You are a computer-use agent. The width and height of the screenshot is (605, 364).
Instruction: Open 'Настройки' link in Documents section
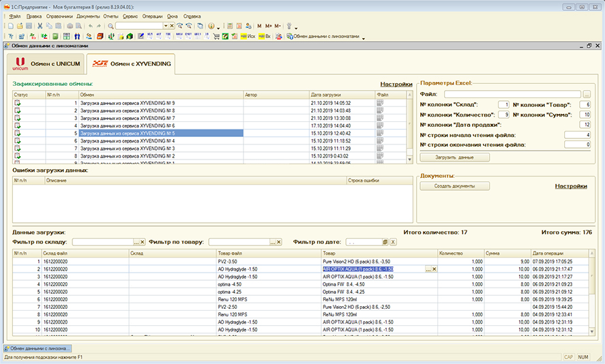pyautogui.click(x=570, y=185)
